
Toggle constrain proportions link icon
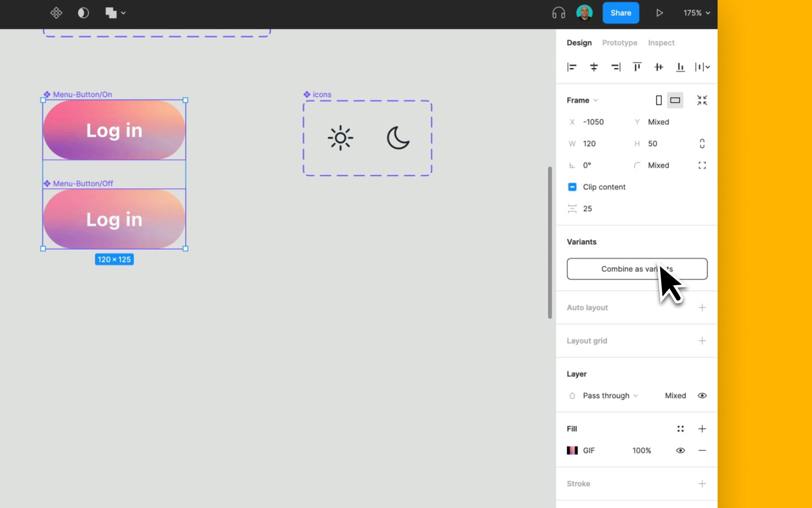(x=702, y=144)
